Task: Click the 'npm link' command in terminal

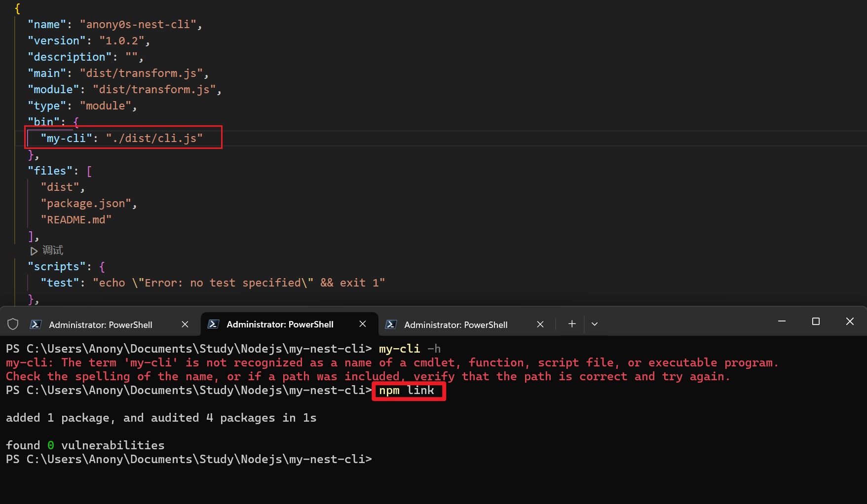Action: click(407, 391)
